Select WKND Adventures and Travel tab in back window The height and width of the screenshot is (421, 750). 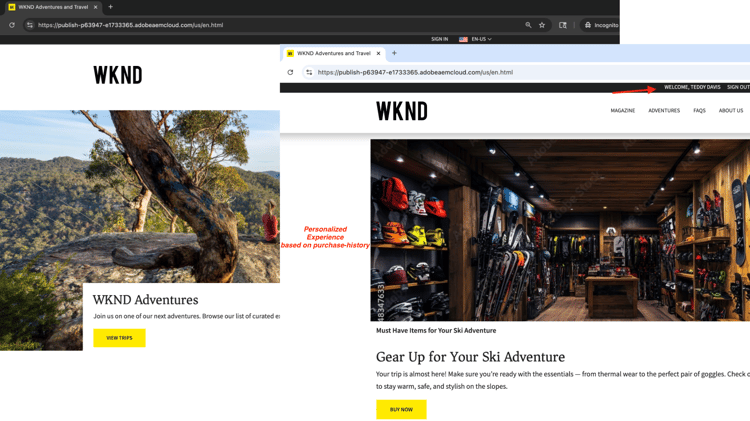pyautogui.click(x=53, y=7)
